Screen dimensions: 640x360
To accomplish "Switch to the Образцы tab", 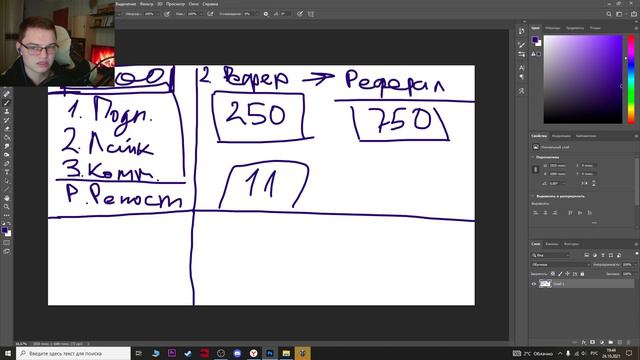I will (553, 28).
